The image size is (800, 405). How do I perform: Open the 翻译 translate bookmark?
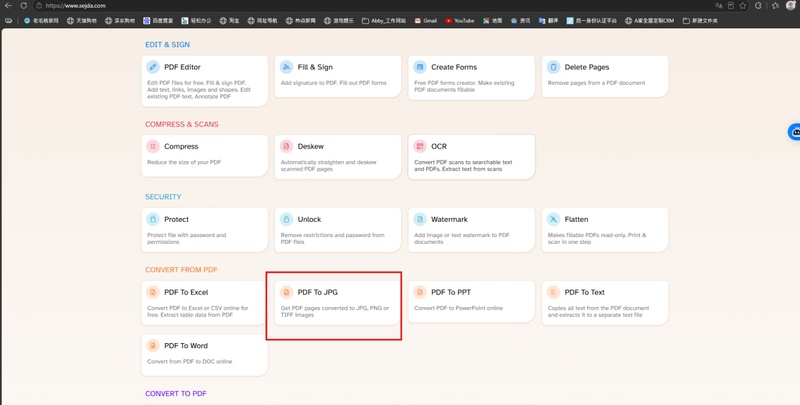(548, 21)
